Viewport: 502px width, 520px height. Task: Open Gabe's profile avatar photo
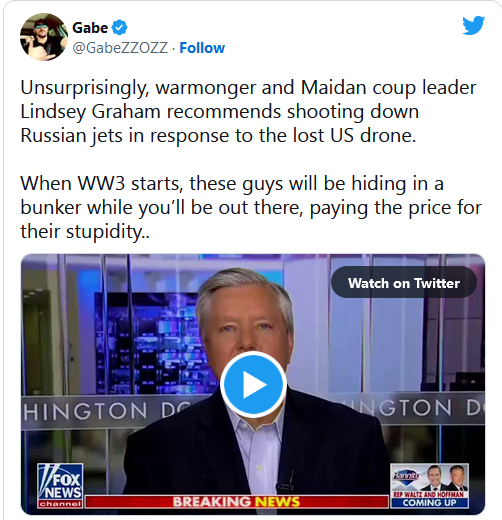44,37
